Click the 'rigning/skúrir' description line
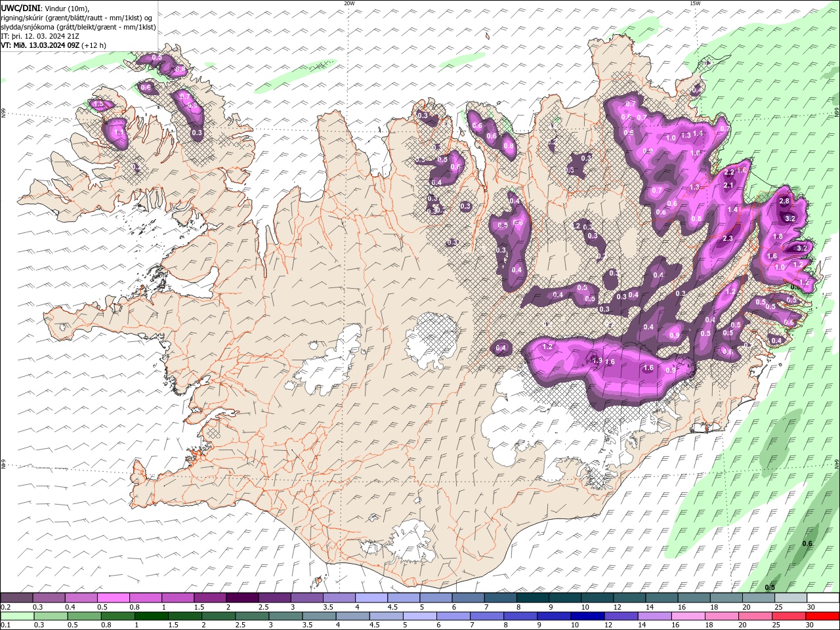840x630 pixels. click(x=77, y=18)
